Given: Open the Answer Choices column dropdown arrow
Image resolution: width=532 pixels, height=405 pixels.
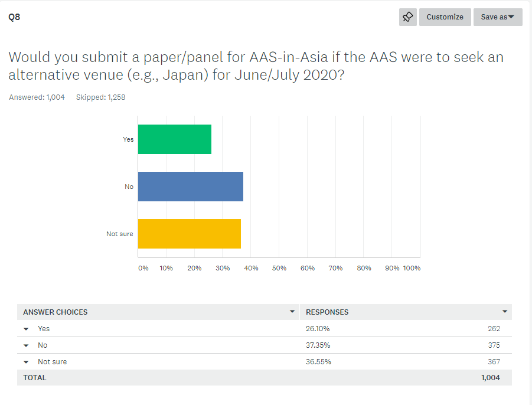Looking at the screenshot, I should [292, 311].
